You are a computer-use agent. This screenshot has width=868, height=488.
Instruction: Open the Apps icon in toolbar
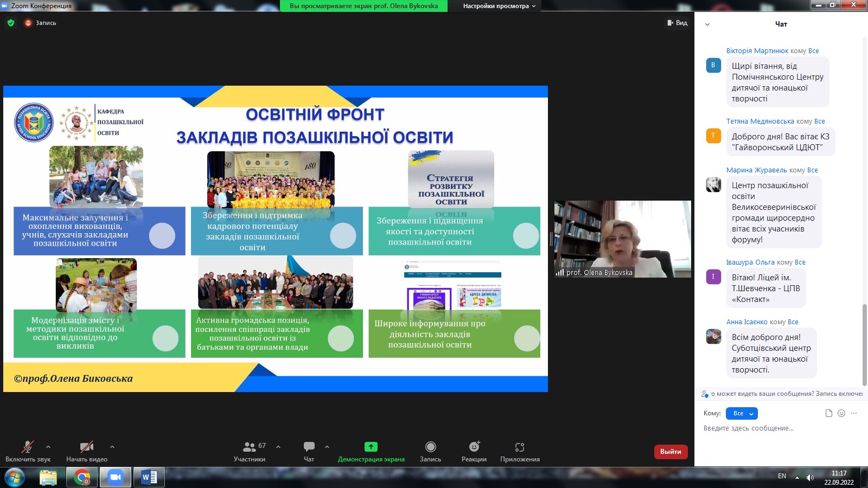[x=520, y=447]
